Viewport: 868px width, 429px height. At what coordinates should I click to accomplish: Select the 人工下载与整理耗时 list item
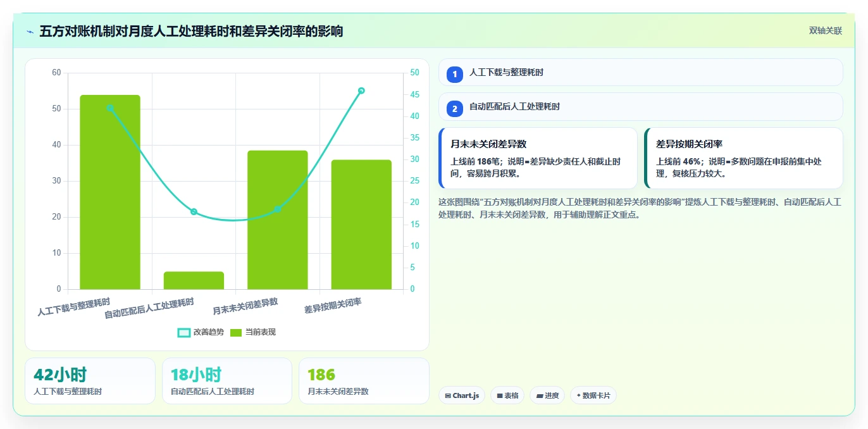coord(640,72)
